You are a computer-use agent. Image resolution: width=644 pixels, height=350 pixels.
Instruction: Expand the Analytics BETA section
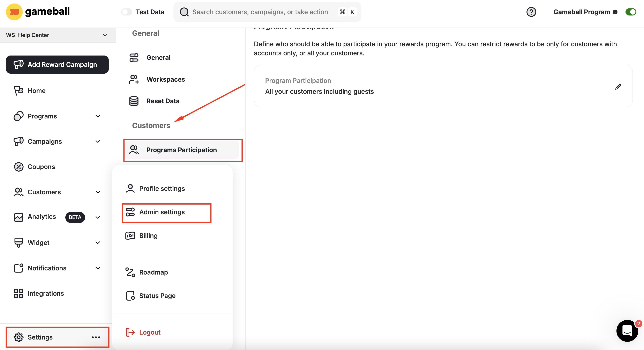coord(98,217)
